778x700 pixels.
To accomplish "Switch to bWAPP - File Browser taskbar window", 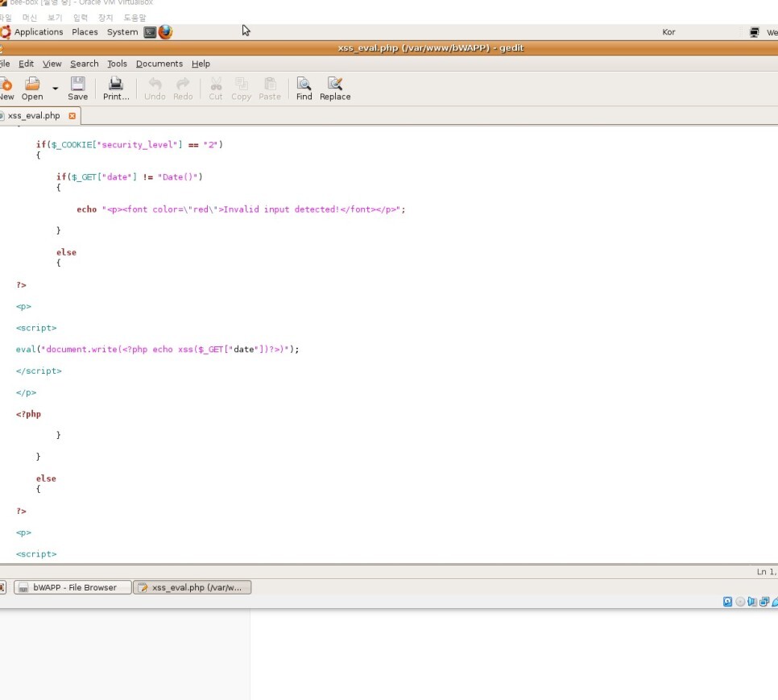I will (72, 587).
